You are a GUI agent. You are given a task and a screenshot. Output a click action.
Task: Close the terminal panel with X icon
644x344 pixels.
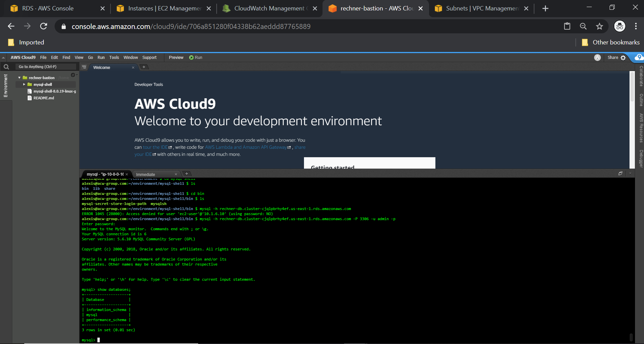(x=630, y=173)
